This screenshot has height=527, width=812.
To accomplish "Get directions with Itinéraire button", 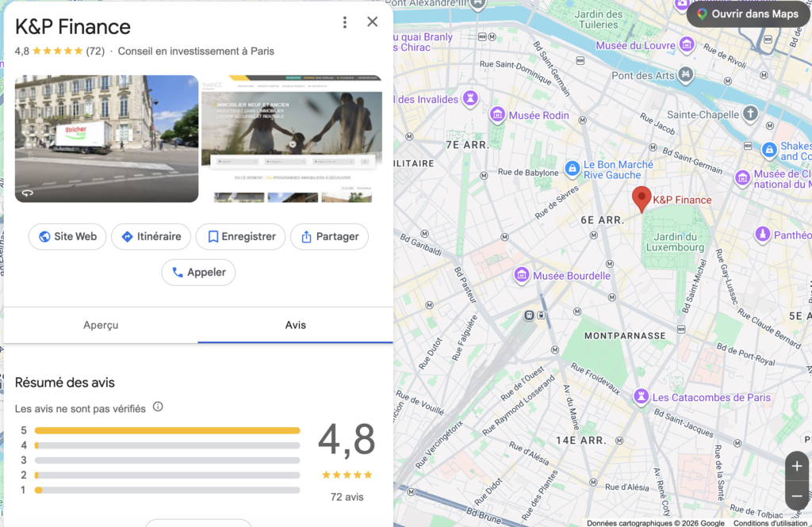I will coord(151,237).
